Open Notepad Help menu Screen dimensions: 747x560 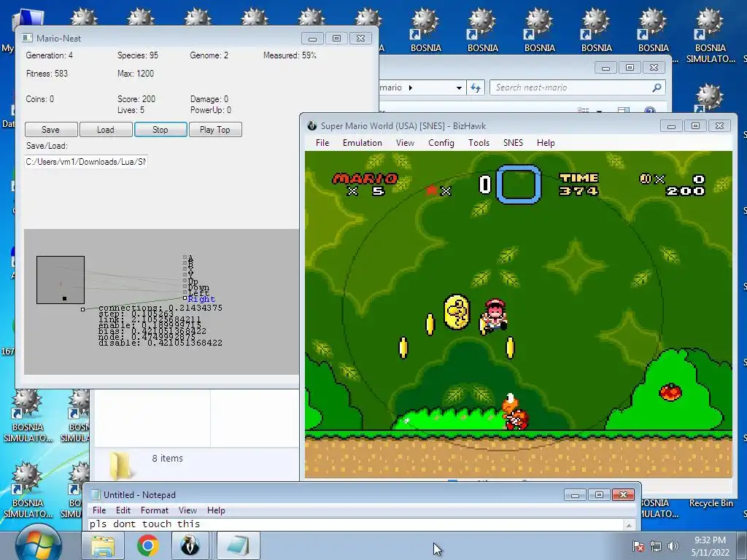216,510
